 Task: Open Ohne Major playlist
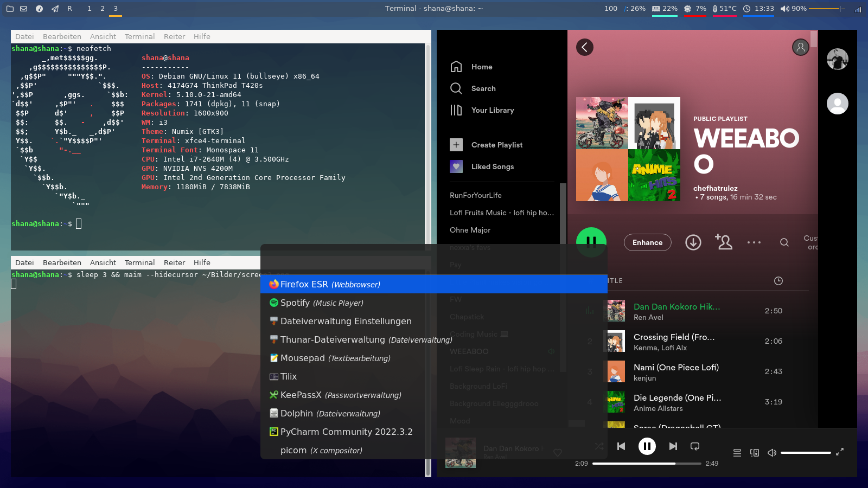click(470, 230)
